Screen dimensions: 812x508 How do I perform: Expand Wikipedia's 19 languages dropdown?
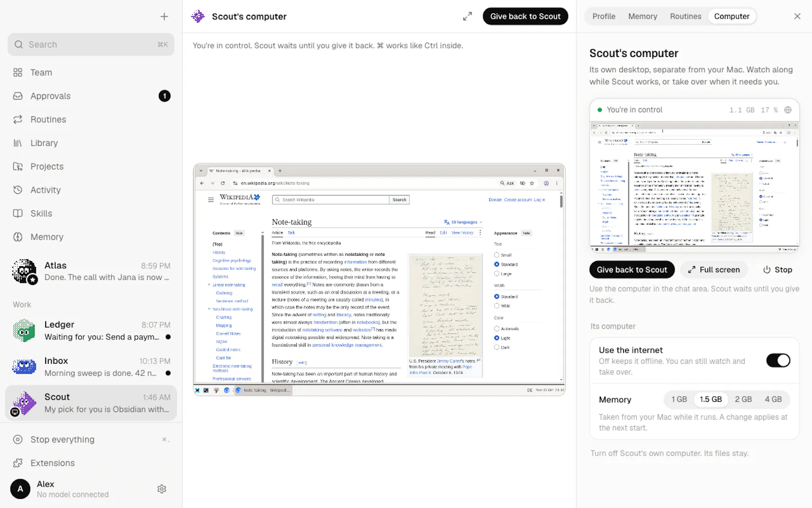click(x=463, y=222)
